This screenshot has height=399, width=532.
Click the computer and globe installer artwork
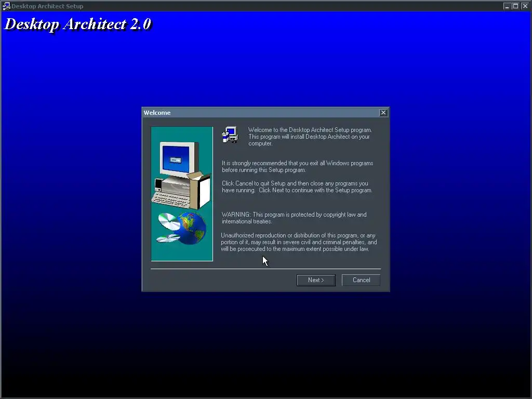point(182,194)
